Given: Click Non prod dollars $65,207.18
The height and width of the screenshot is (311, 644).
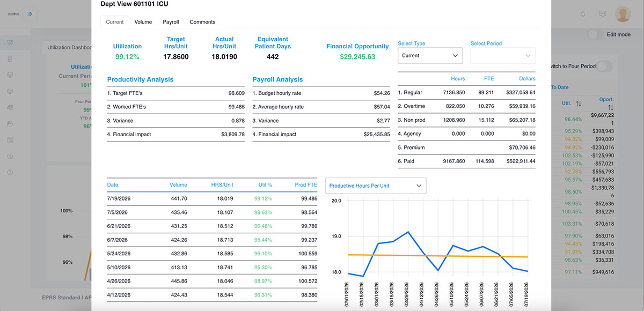Looking at the screenshot, I should [x=522, y=120].
